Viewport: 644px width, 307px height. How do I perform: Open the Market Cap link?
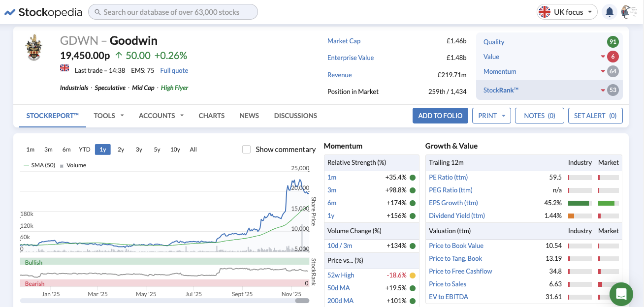click(344, 41)
